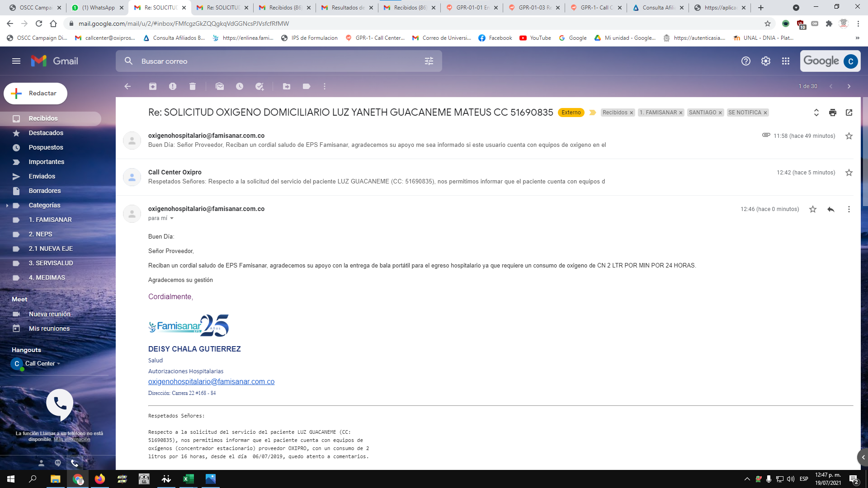Image resolution: width=868 pixels, height=488 pixels.
Task: Switch to the Consulta Afiliados browser tab
Action: 658,8
